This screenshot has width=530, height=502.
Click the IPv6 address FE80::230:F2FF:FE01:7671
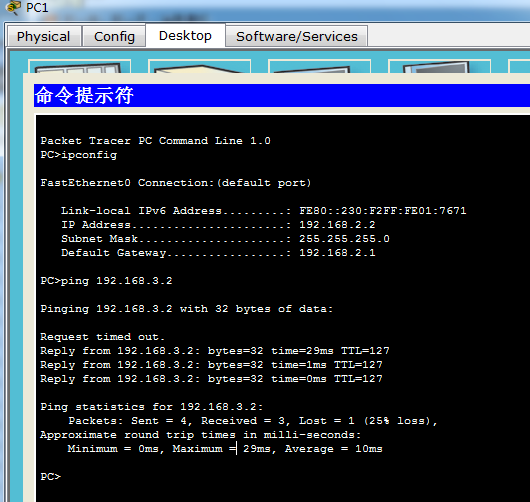pyautogui.click(x=383, y=211)
